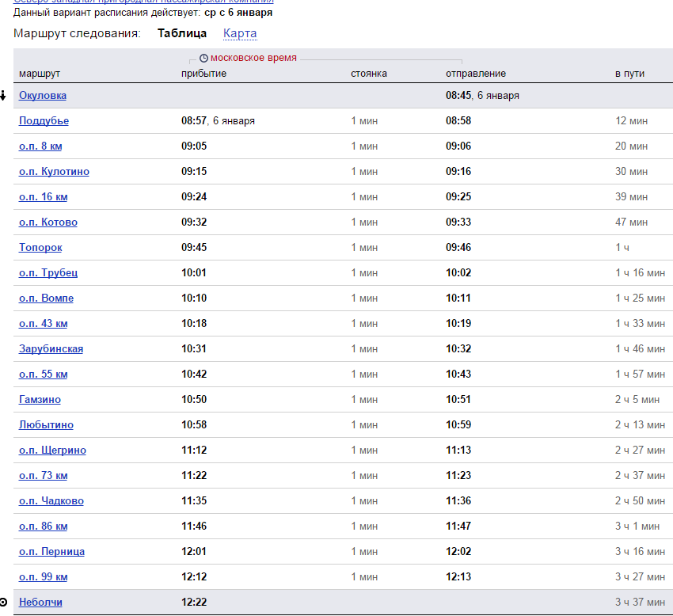Open the Любытино station link
Screen dimensions: 673x616
[x=46, y=425]
